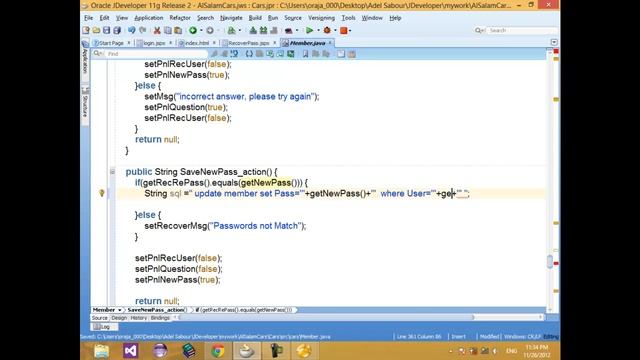The width and height of the screenshot is (640, 360).
Task: Click the red Debug bug icon
Action: pos(327,30)
